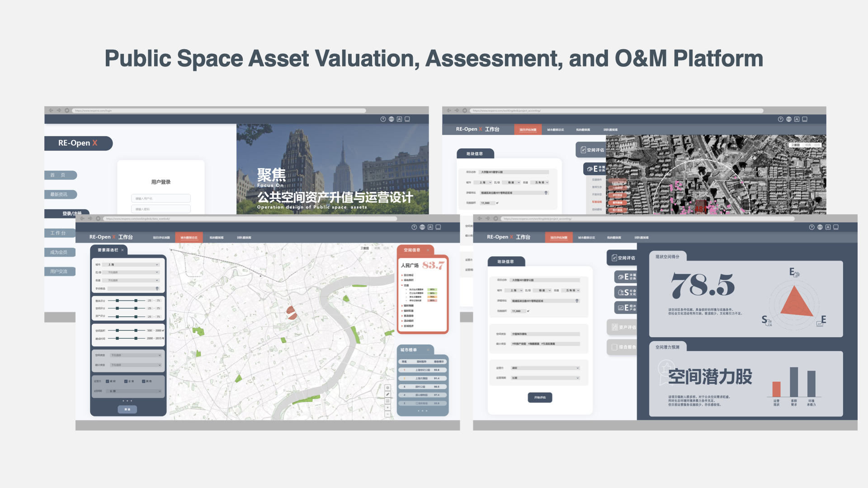Click map zoom-in plus button

click(x=387, y=408)
